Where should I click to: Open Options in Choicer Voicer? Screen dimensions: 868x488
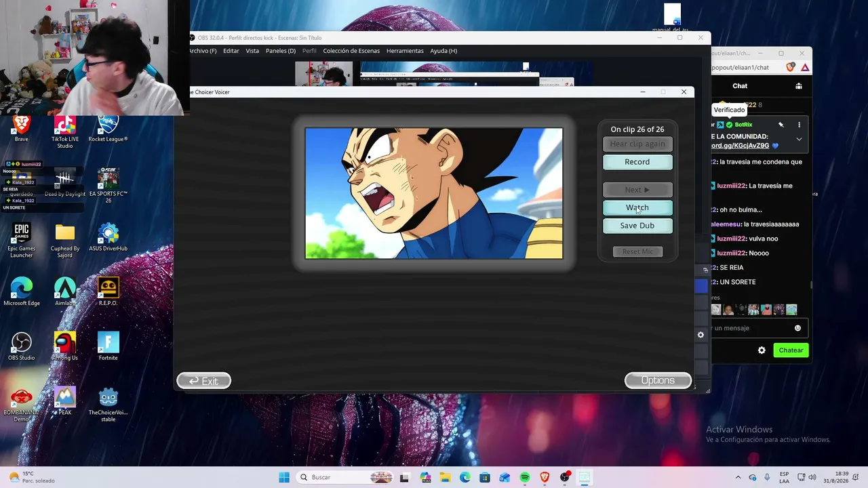(x=658, y=380)
